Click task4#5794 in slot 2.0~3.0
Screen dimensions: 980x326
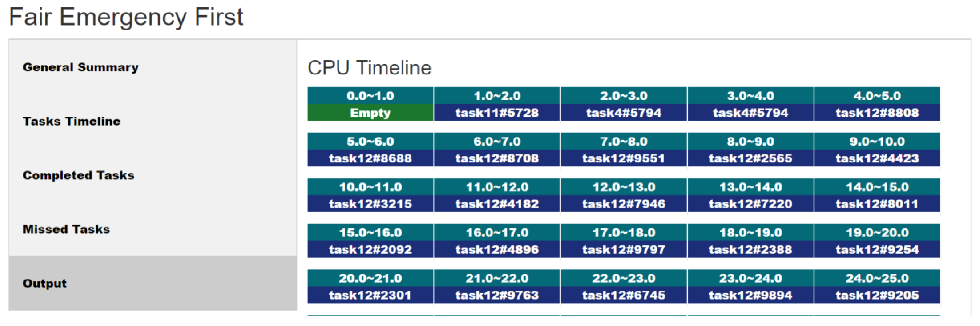coord(624,113)
